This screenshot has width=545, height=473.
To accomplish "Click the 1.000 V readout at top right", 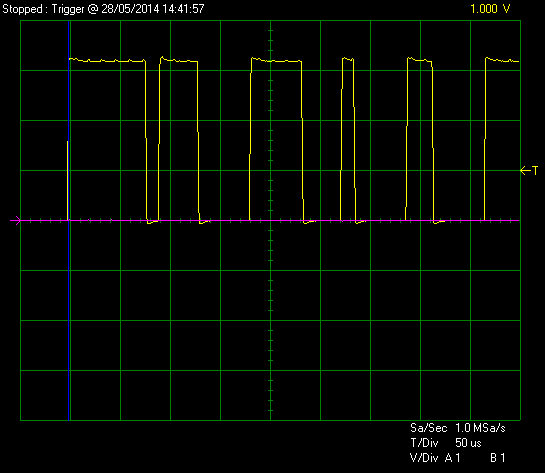I will click(490, 9).
